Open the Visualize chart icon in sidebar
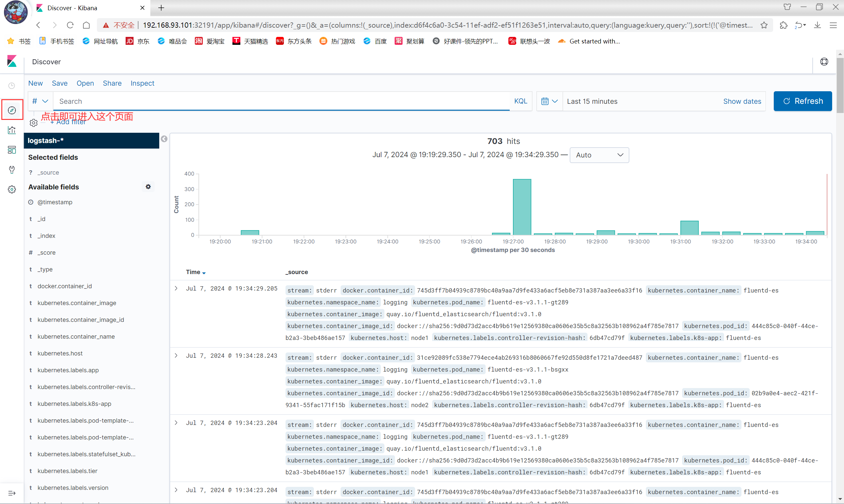 (12, 130)
